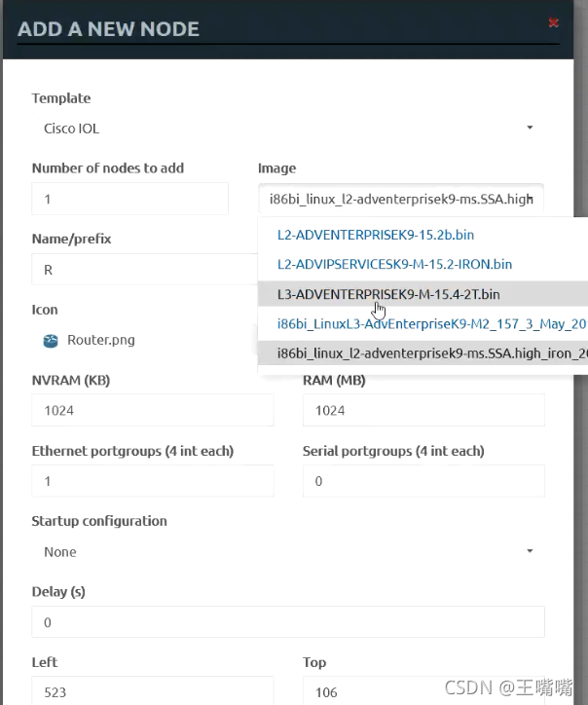Viewport: 588px width, 705px height.
Task: Edit the Top position field
Action: tap(423, 691)
